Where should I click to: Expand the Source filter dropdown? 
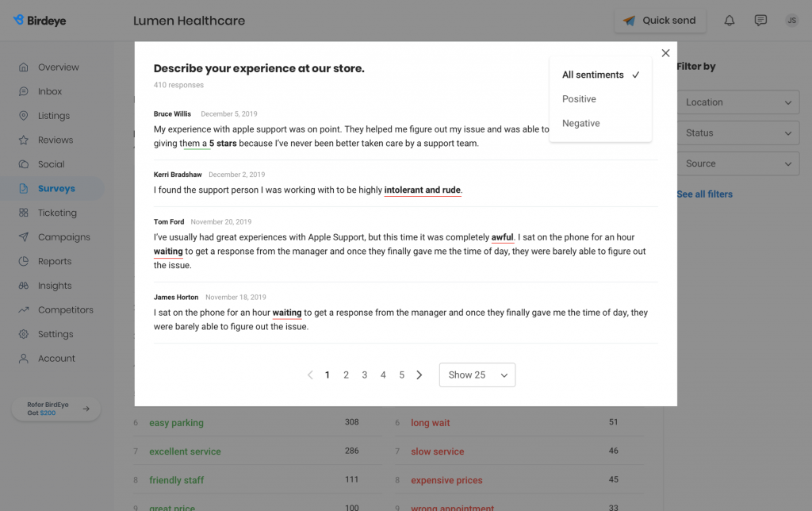[737, 163]
